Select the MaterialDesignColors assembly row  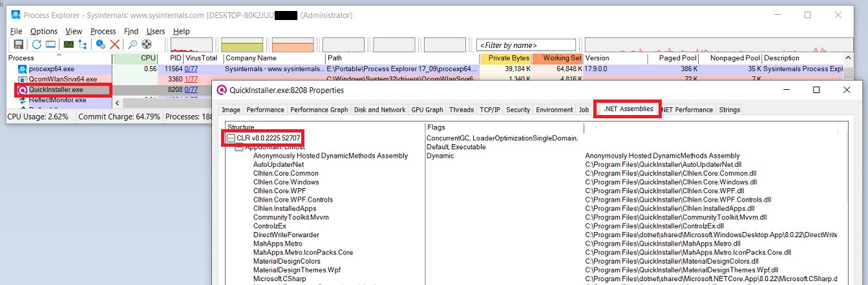(x=286, y=261)
